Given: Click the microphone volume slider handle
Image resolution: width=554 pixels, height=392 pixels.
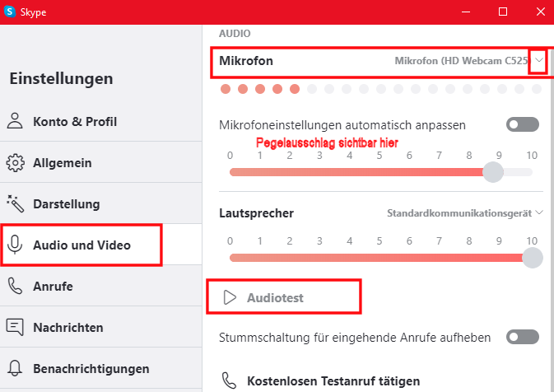Looking at the screenshot, I should (493, 172).
